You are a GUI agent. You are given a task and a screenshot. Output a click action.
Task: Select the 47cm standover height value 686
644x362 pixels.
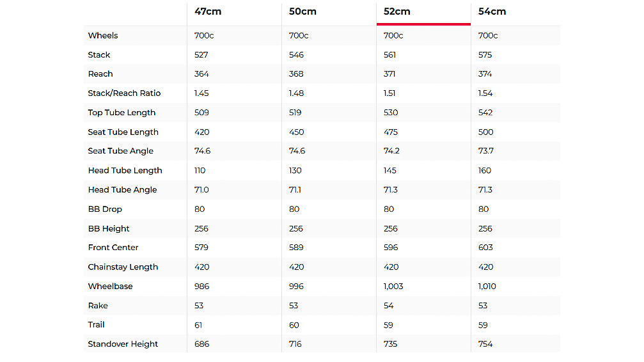(x=201, y=344)
